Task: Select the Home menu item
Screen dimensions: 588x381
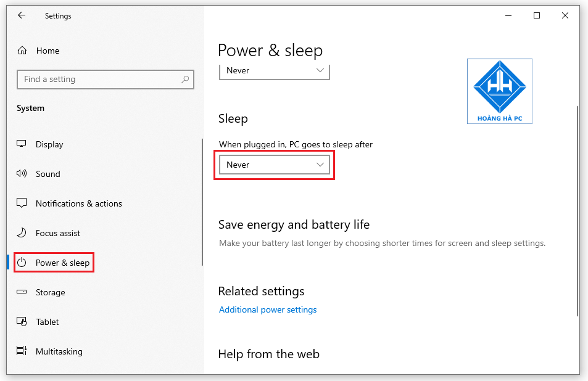Action: 48,50
